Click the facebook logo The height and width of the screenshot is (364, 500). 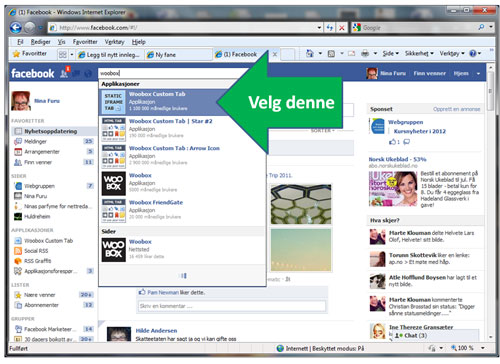pos(32,73)
